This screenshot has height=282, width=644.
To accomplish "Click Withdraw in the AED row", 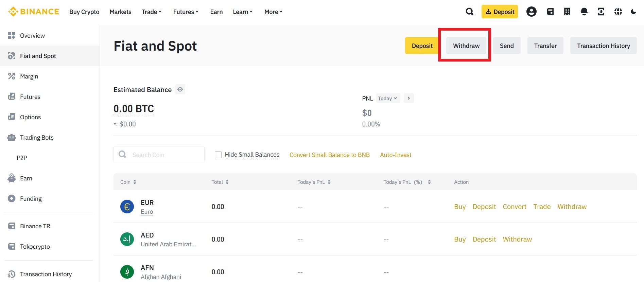I will [517, 239].
